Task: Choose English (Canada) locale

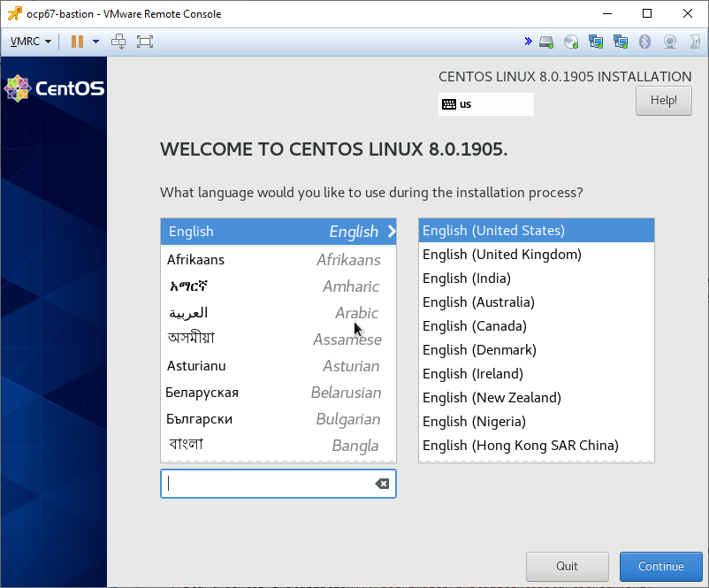Action: pyautogui.click(x=537, y=326)
